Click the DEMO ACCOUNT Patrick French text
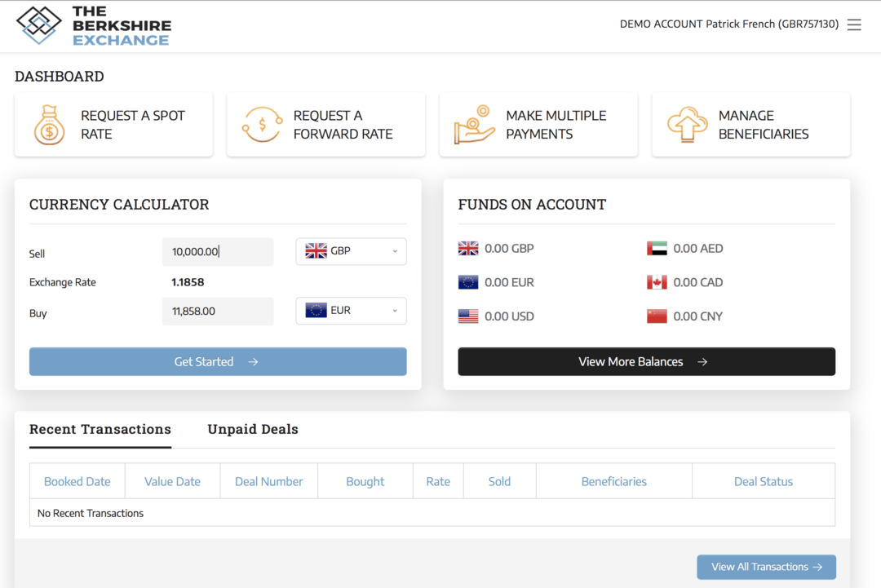The image size is (881, 588). click(x=728, y=24)
